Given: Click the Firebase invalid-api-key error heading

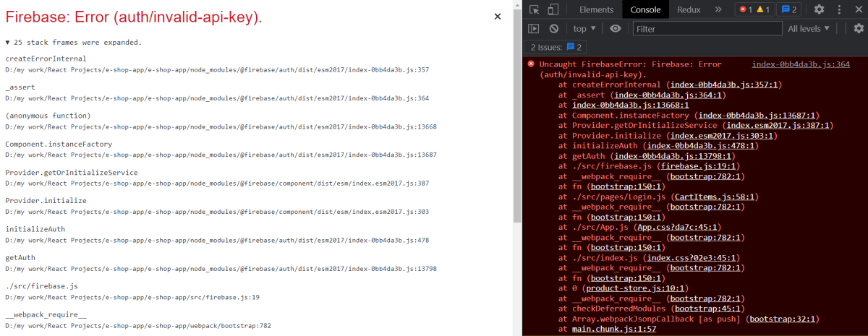Looking at the screenshot, I should [134, 17].
